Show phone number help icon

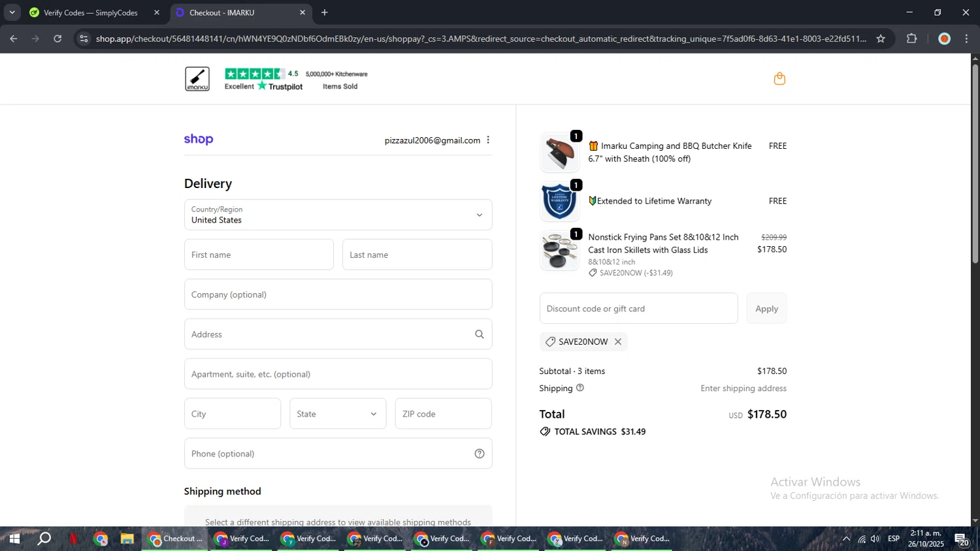(479, 454)
